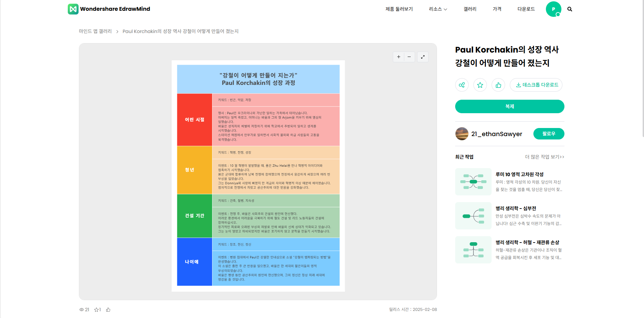Click the green 복제 button
The width and height of the screenshot is (644, 318).
pos(509,106)
